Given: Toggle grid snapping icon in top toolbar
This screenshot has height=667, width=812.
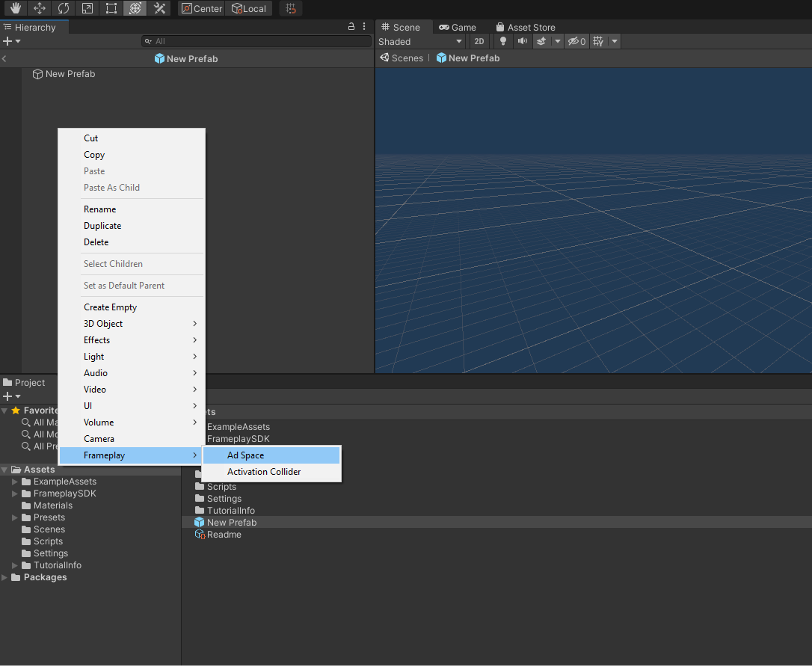Looking at the screenshot, I should (291, 8).
